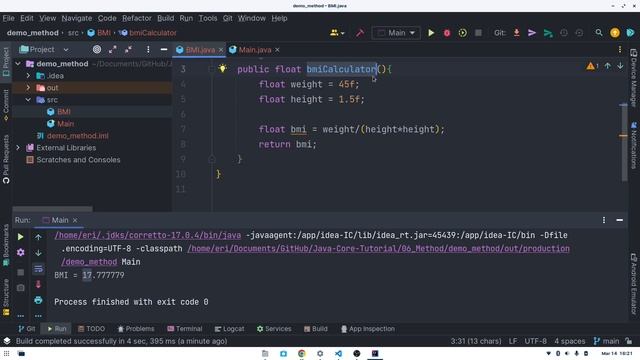Open Run panel settings wrench icon
This screenshot has width=640, height=360.
click(x=20, y=252)
